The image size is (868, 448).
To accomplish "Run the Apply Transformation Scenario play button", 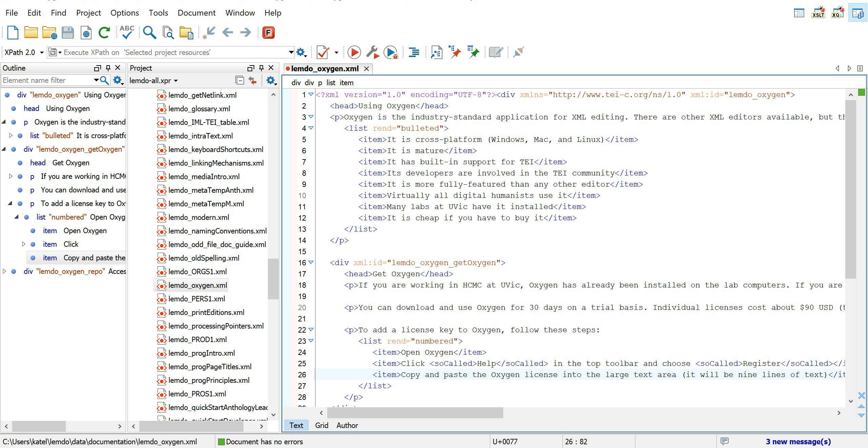I will [354, 52].
